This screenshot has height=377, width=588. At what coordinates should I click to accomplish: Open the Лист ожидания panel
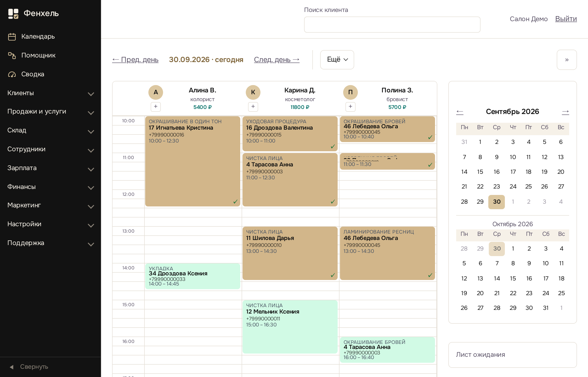(512, 355)
